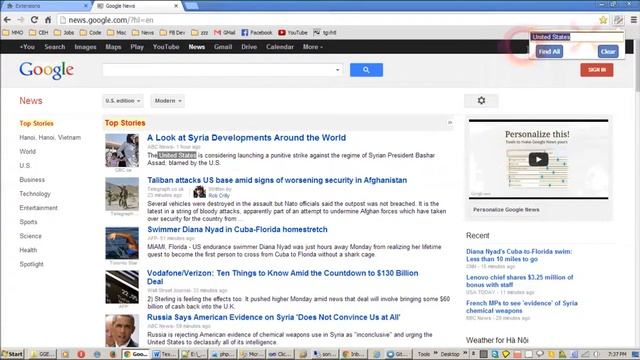This screenshot has width=640, height=360.
Task: Switch to the Extensions tab
Action: 46,6
